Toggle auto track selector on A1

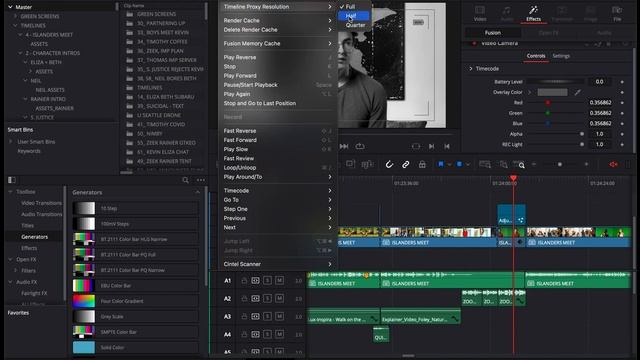(x=256, y=280)
